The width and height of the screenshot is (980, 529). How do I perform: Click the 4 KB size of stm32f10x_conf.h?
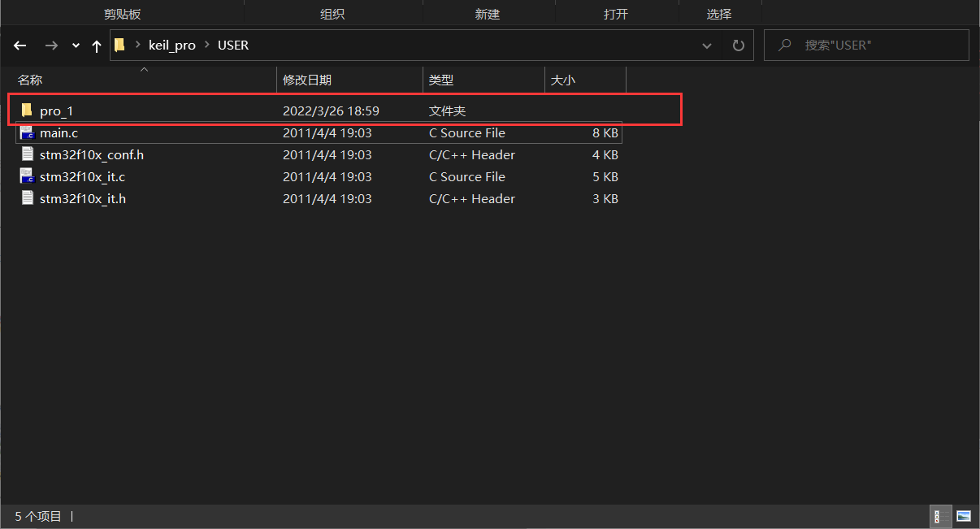click(605, 154)
